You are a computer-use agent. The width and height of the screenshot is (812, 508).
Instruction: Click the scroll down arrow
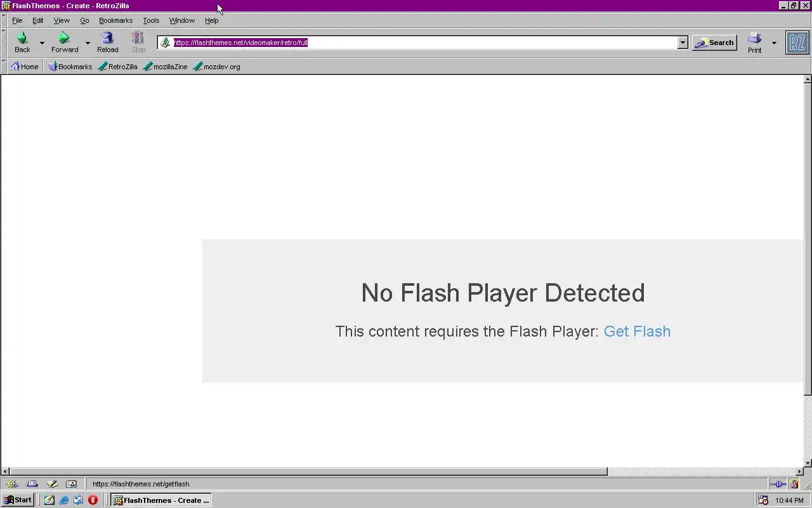[x=808, y=462]
